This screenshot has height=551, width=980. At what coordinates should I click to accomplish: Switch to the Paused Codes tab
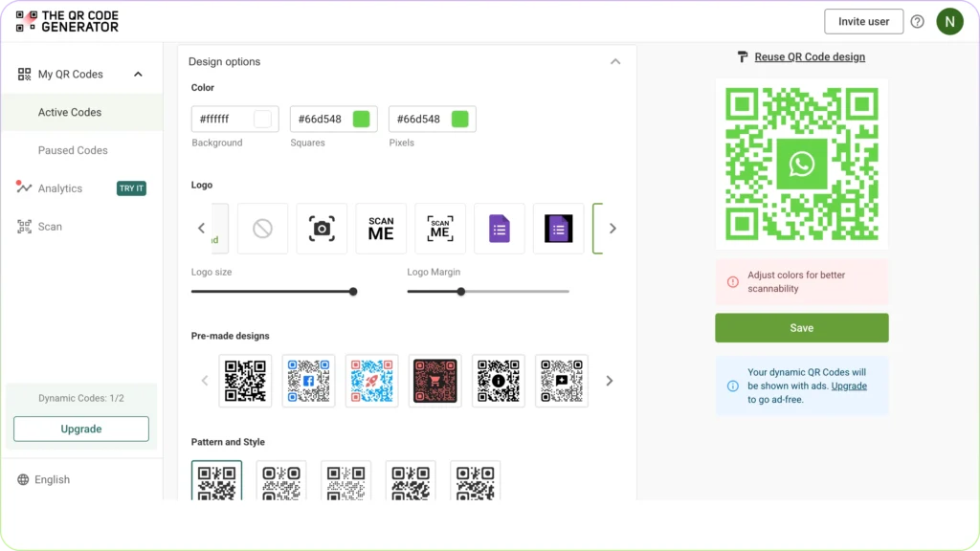coord(73,150)
